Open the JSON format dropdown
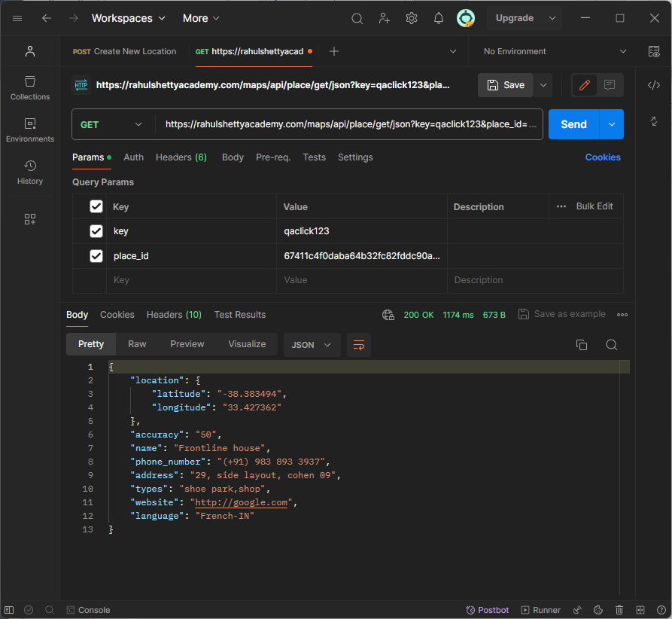This screenshot has height=619, width=672. (x=312, y=345)
